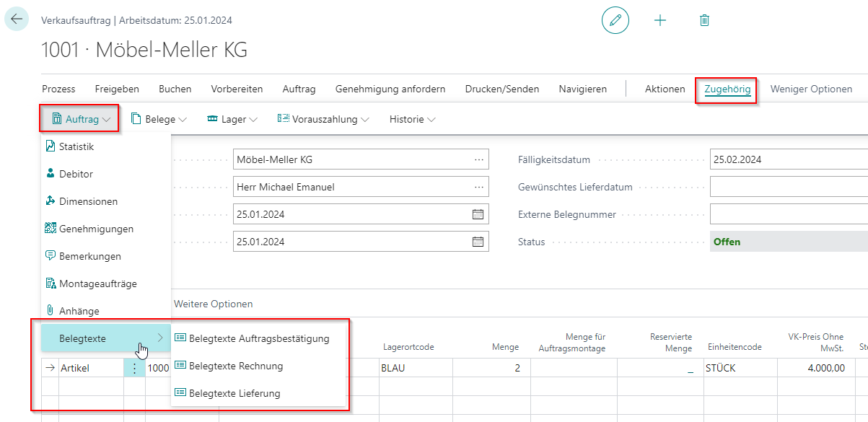Open the Freigeben action menu
Screen dimensions: 868x422
[117, 89]
